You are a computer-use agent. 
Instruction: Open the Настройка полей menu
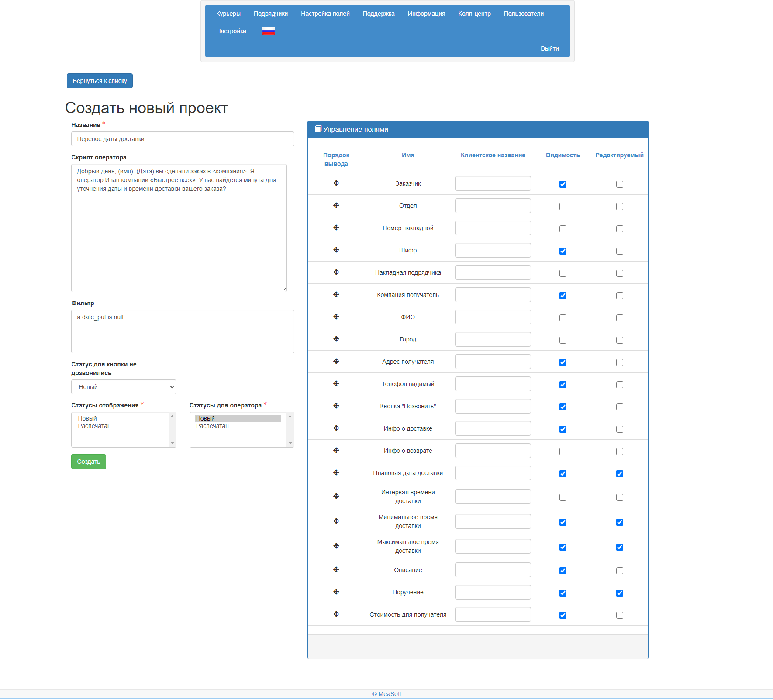(325, 14)
